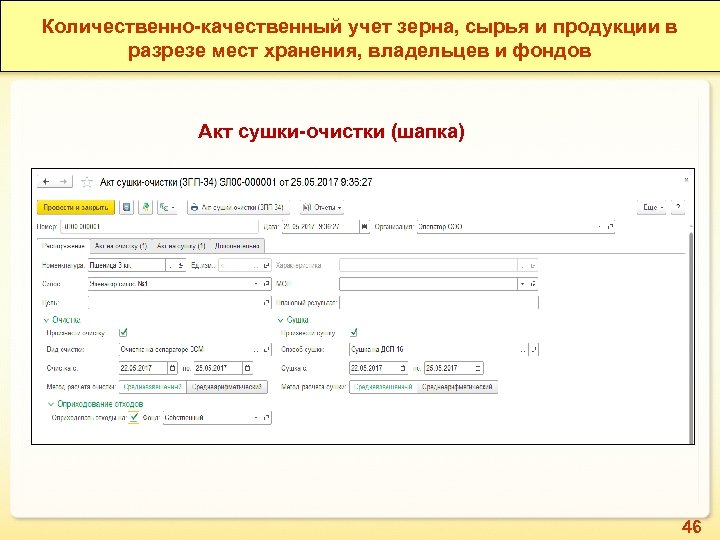Viewport: 720px width, 540px height.
Task: Go back with the left arrow button
Action: click(46, 182)
